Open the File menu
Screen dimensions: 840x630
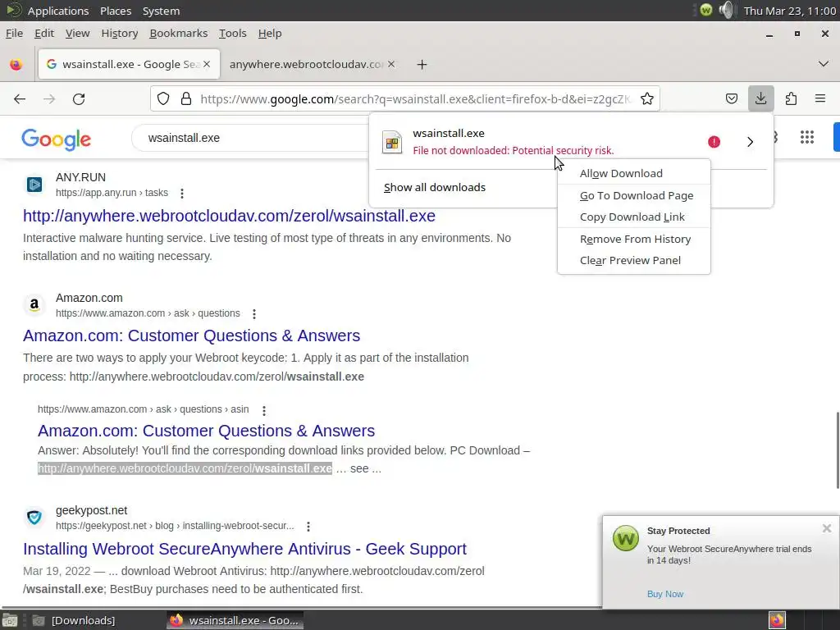[15, 33]
